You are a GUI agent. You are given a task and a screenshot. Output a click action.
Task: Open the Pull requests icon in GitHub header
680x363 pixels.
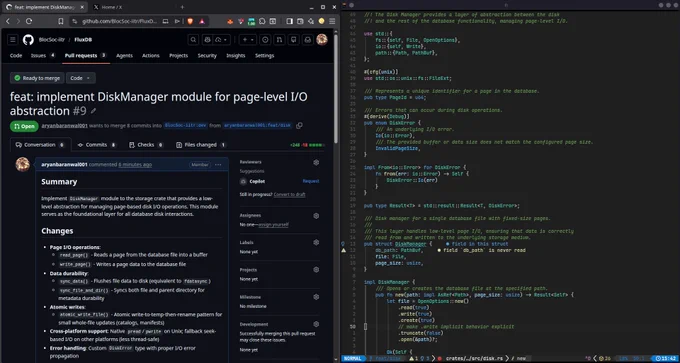coord(279,39)
